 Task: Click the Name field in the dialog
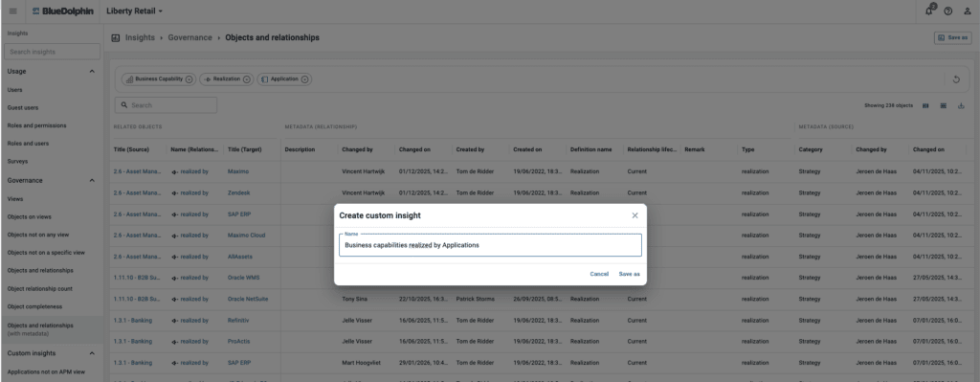pyautogui.click(x=491, y=245)
